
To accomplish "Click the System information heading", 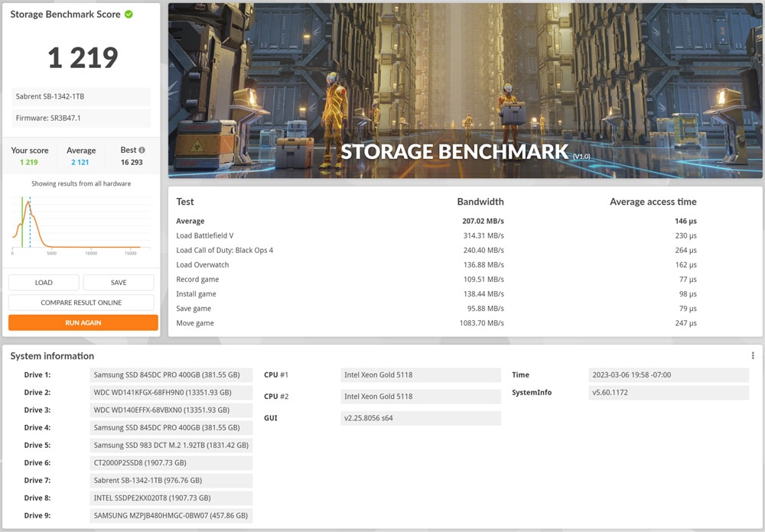I will coord(52,356).
